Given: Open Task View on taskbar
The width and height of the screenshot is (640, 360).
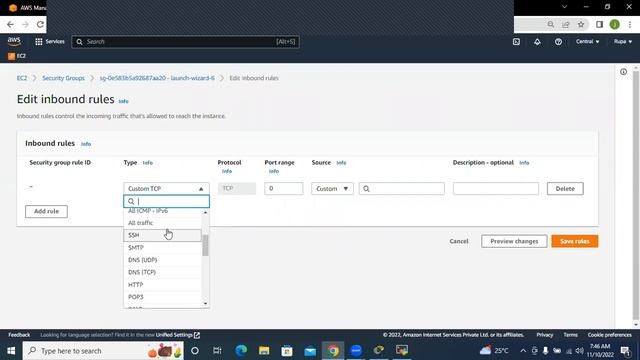Looking at the screenshot, I should pos(217,351).
